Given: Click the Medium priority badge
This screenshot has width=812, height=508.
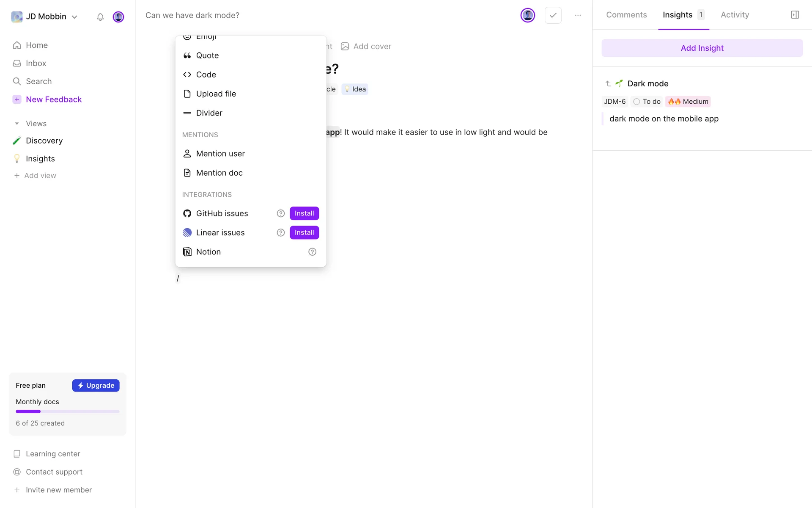Looking at the screenshot, I should coord(688,102).
